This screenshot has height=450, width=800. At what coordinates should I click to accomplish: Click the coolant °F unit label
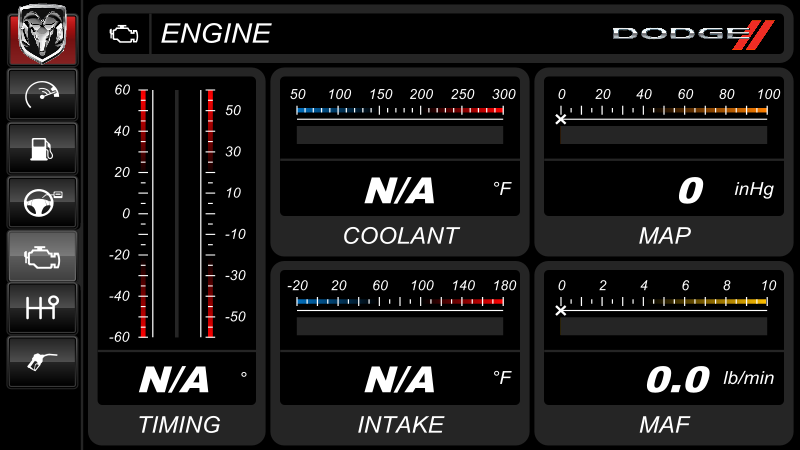click(x=503, y=189)
